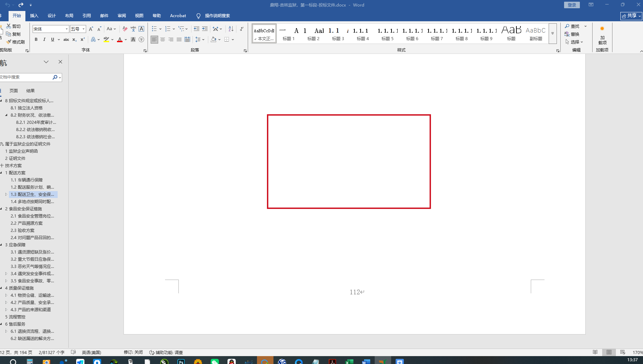The image size is (643, 364).
Task: Apply the 标题 1 style
Action: pos(289,34)
